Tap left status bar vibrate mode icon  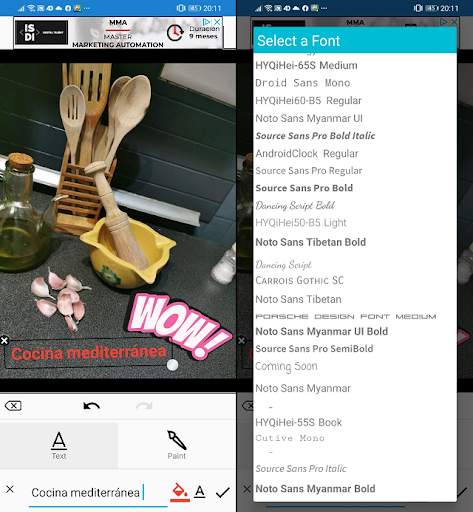tap(181, 8)
